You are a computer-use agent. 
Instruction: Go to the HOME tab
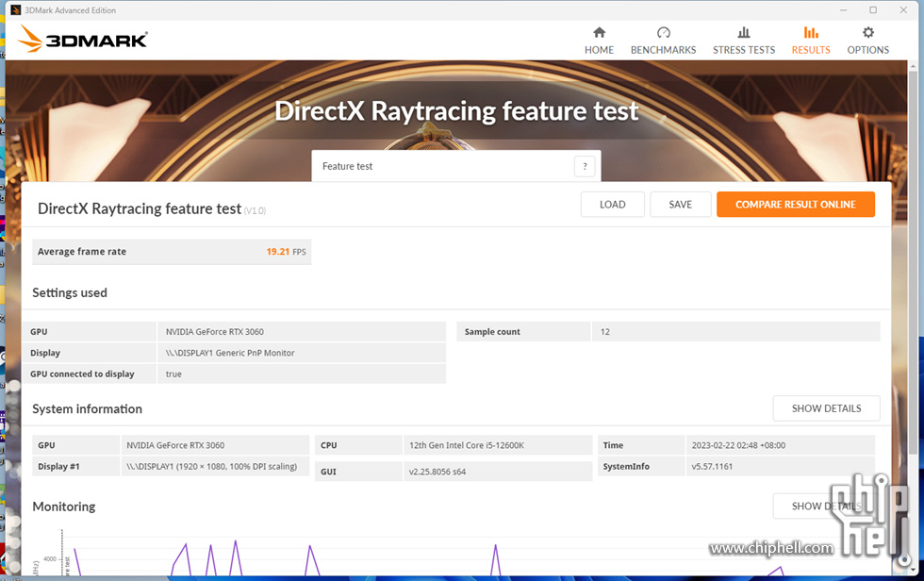pos(599,41)
